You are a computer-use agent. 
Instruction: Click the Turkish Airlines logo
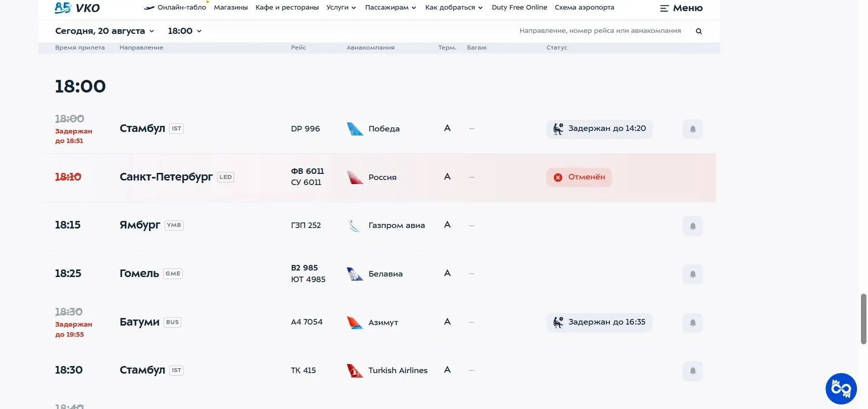355,371
